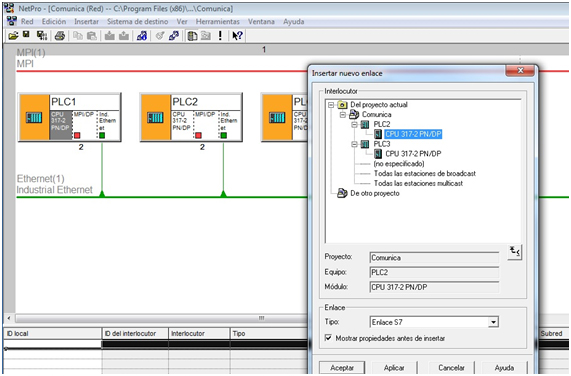Click the Proyecto field showing Comunica
Image resolution: width=571 pixels, height=376 pixels.
tap(434, 258)
